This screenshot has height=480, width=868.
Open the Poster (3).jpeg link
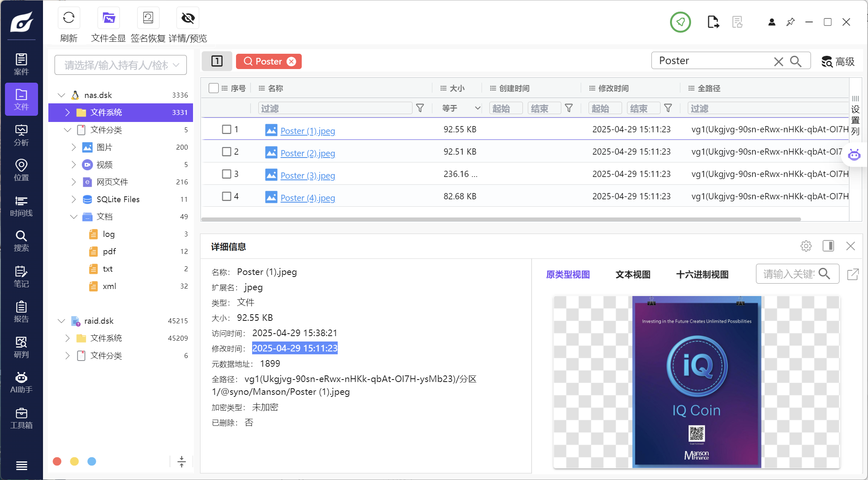(308, 176)
